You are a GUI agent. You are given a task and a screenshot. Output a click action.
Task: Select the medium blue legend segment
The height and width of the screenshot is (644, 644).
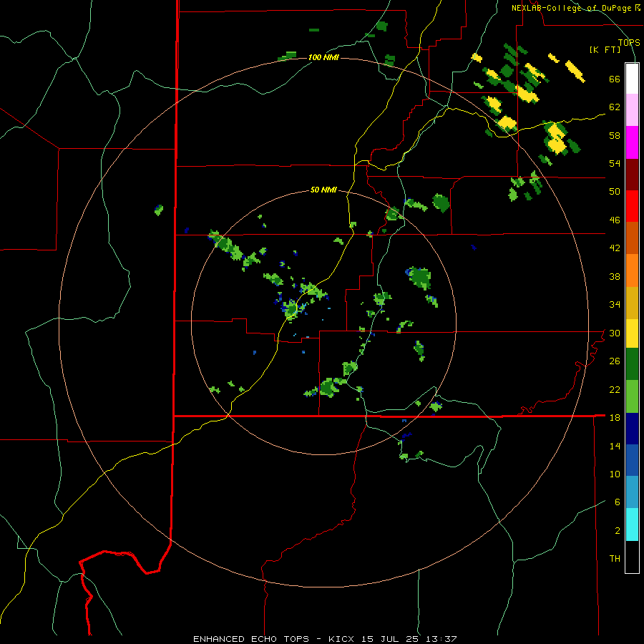(x=632, y=460)
